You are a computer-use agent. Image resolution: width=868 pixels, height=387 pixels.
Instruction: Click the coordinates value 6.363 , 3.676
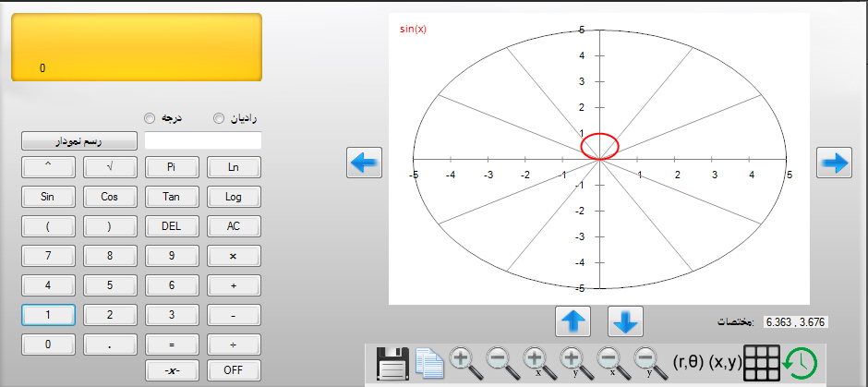pos(795,321)
